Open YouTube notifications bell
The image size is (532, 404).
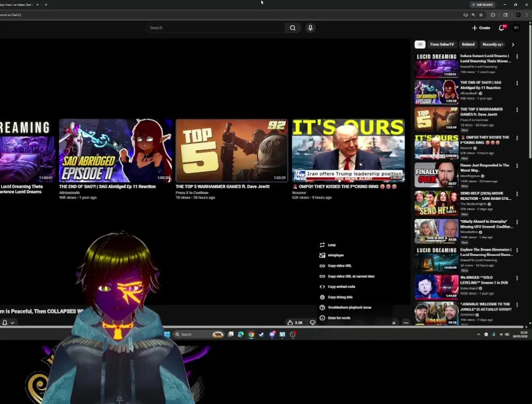(x=502, y=28)
